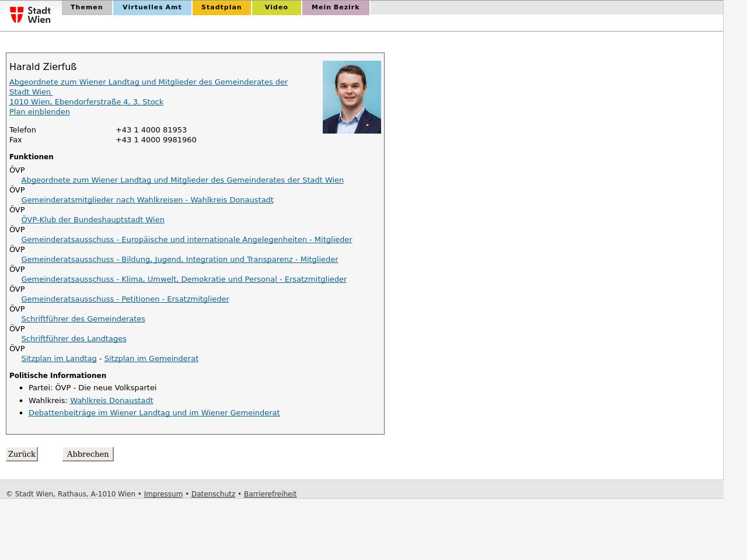
Task: Switch to the Stadtplan tab
Action: pos(222,8)
